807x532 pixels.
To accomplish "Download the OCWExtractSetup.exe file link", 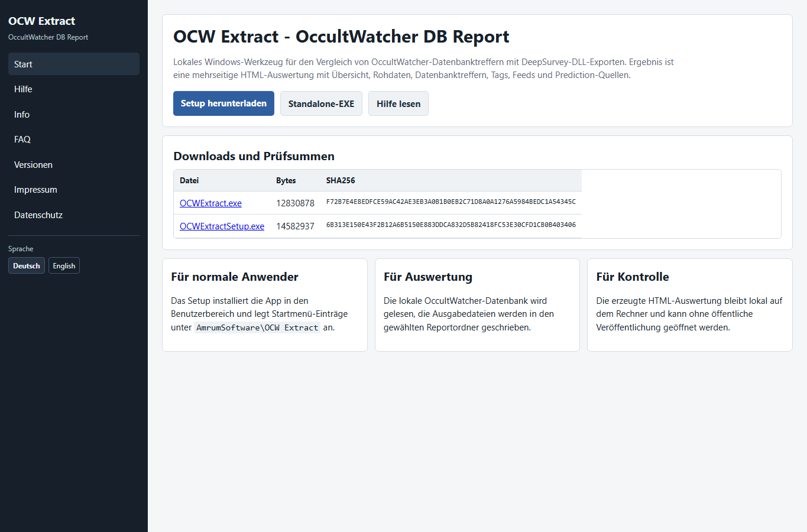I will tap(222, 226).
